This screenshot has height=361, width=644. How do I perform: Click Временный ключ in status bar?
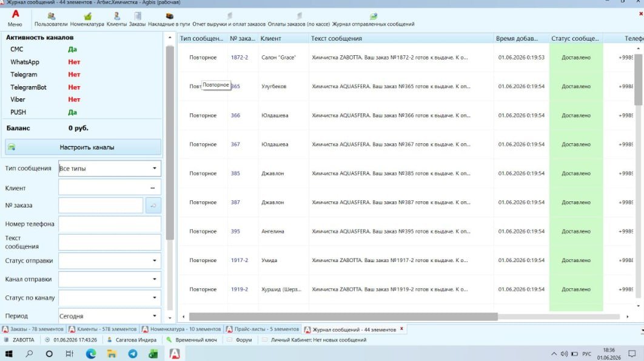(x=192, y=340)
